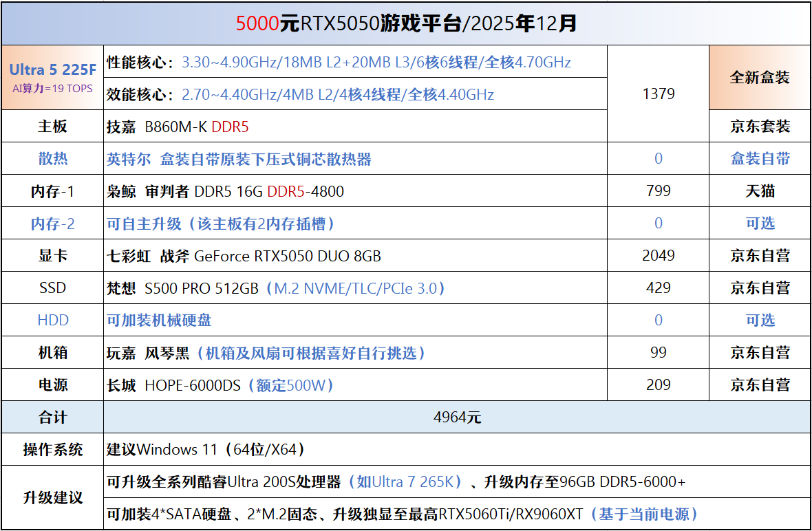812x531 pixels.
Task: Select the Ultra 5 225F processor cell
Action: click(53, 78)
